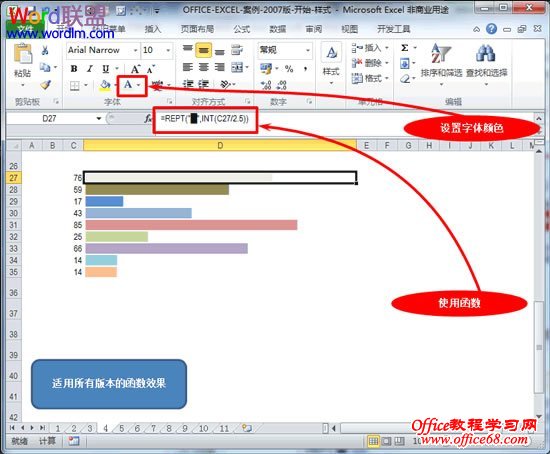The image size is (550, 454).
Task: Click the Paste clipboard icon
Action: click(22, 54)
